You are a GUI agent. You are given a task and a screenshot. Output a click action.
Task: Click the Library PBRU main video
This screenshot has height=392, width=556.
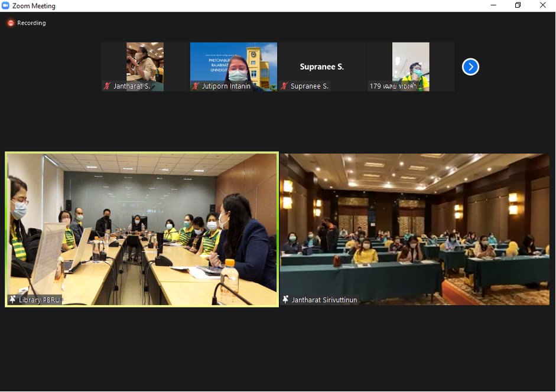pyautogui.click(x=142, y=229)
